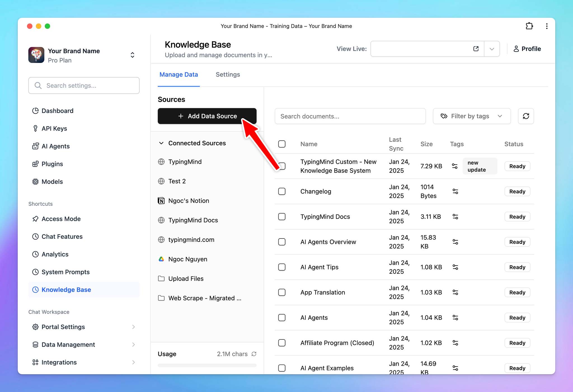Click the View Live external link icon

(x=476, y=48)
